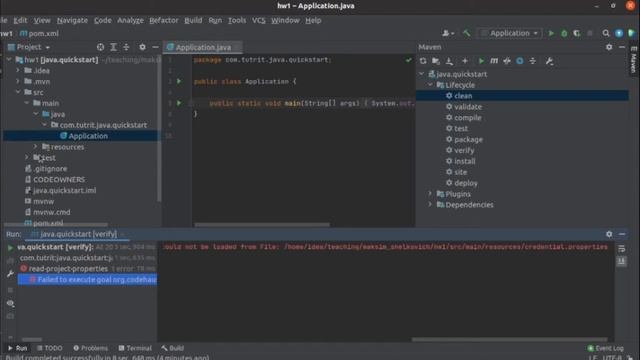The width and height of the screenshot is (640, 360).
Task: Collapse the main folder
Action: pos(27,103)
